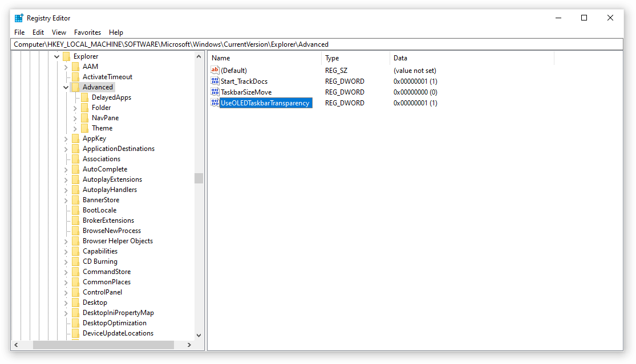Select the (Default) string value icon

point(215,70)
